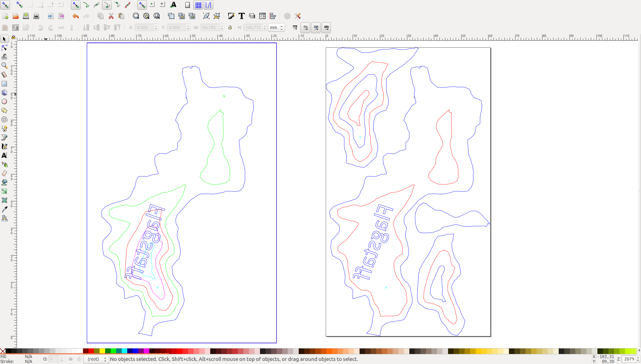
Task: Open Fill and Stroke dialog
Action: point(231,16)
